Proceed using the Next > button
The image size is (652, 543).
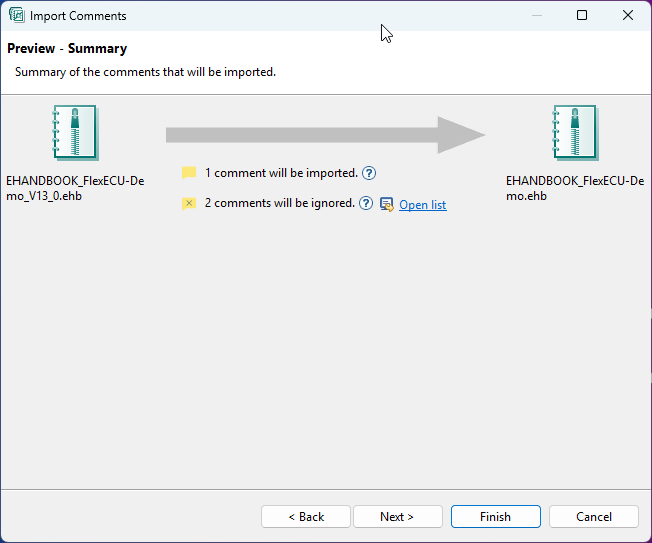coord(396,517)
